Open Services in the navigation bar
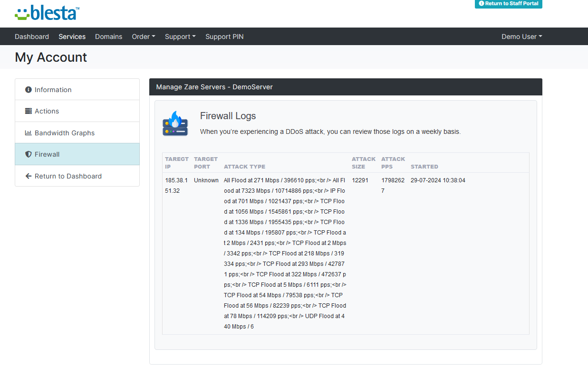Image resolution: width=588 pixels, height=376 pixels. (x=72, y=37)
